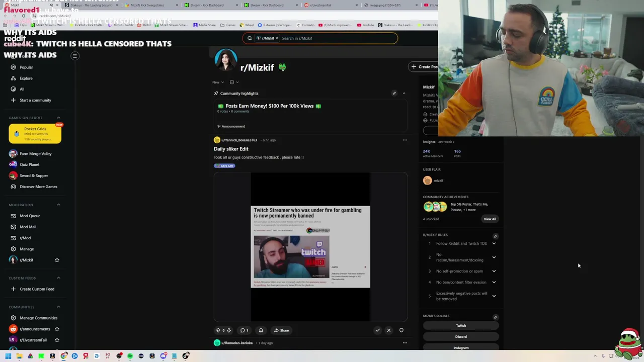Open Posts Earn Money highlight post
Viewport: 644px width, 362px height.
click(x=269, y=106)
